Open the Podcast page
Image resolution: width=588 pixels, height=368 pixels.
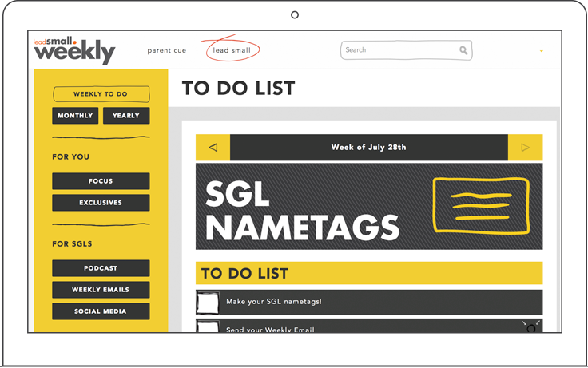[101, 268]
